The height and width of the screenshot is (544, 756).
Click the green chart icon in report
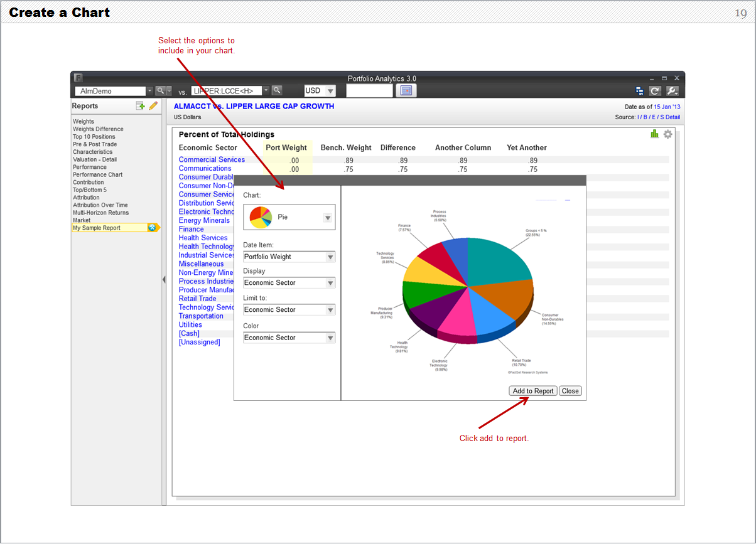click(655, 134)
